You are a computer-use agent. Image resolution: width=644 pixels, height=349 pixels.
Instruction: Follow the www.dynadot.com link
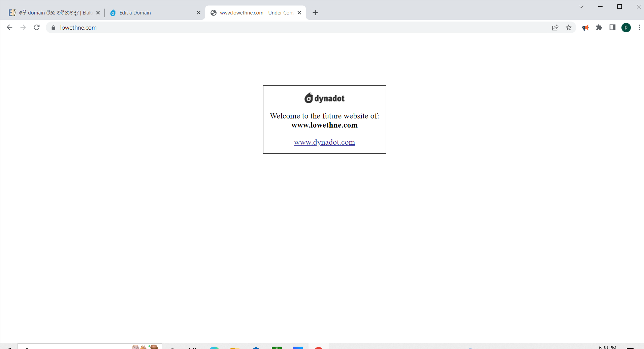[x=324, y=142]
